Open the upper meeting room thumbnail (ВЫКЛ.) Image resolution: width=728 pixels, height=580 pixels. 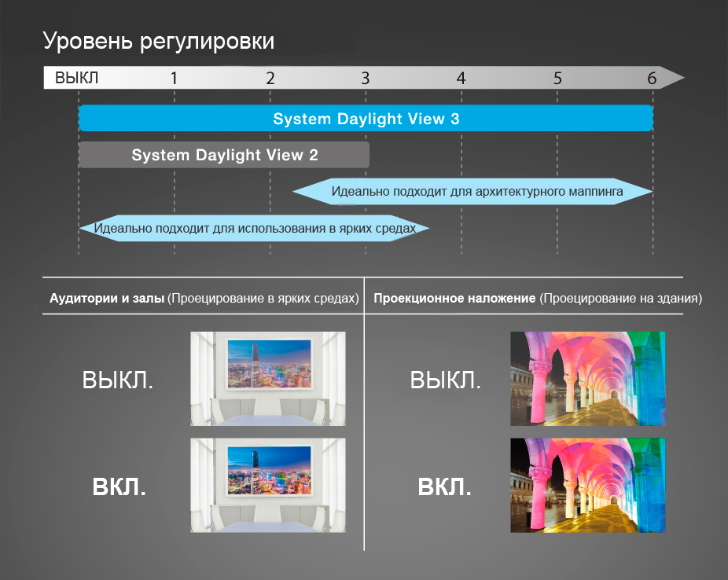click(268, 379)
